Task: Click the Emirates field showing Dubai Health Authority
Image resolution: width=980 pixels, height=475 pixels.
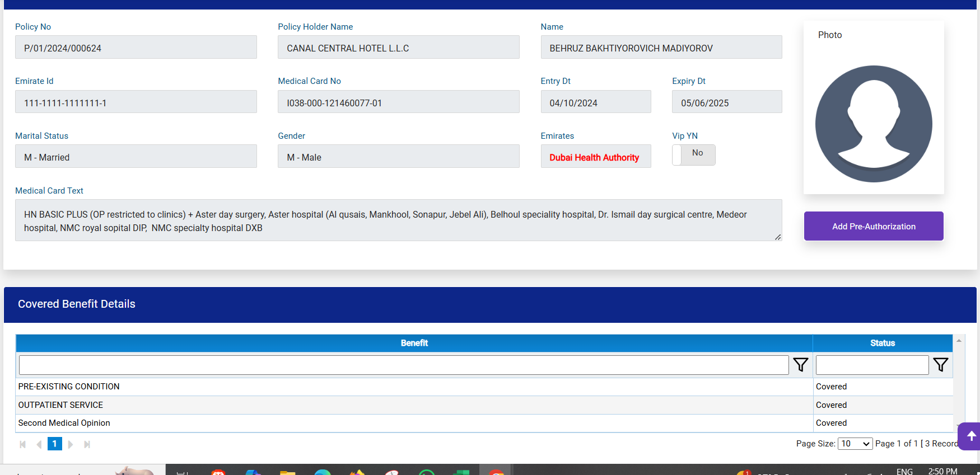Action: [596, 157]
